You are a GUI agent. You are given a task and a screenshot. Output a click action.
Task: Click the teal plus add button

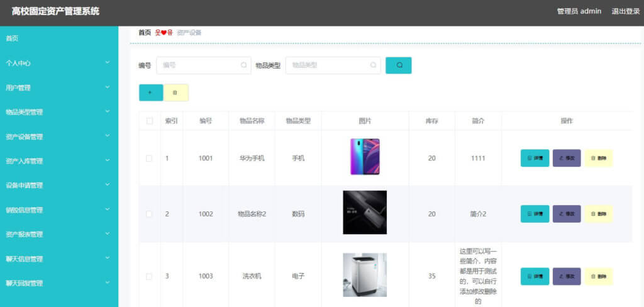point(150,92)
